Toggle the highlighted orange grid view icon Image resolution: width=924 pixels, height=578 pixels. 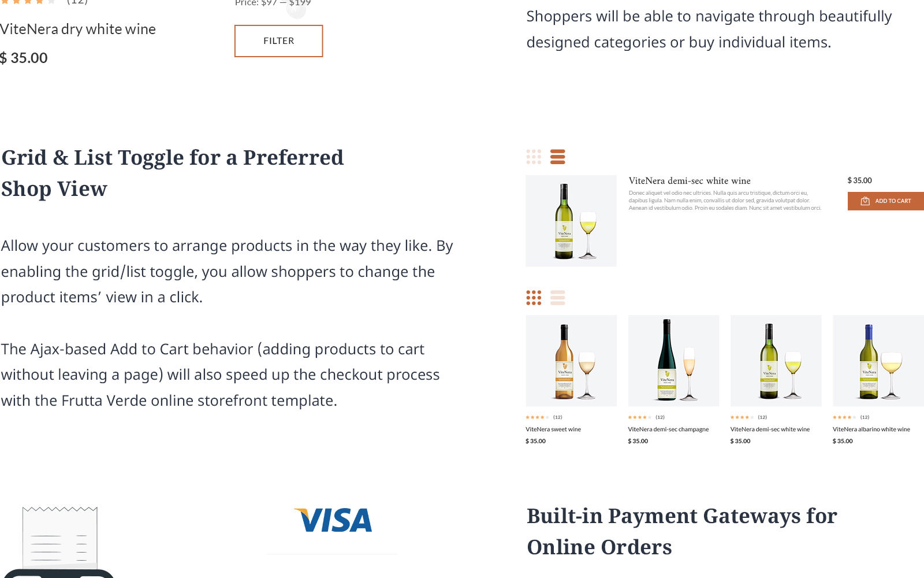click(534, 298)
